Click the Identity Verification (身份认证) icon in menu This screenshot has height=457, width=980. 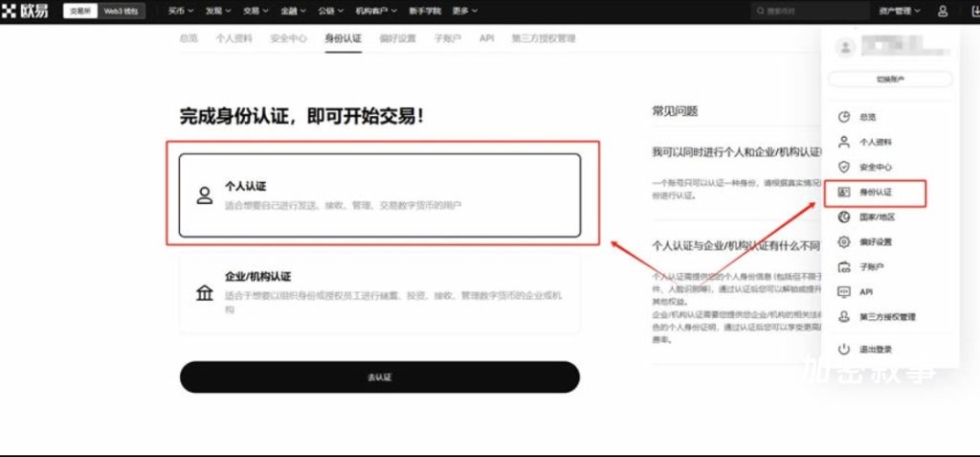point(844,193)
